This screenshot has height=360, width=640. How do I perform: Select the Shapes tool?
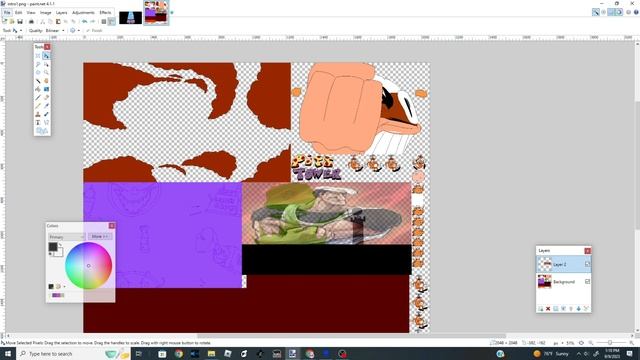point(42,131)
